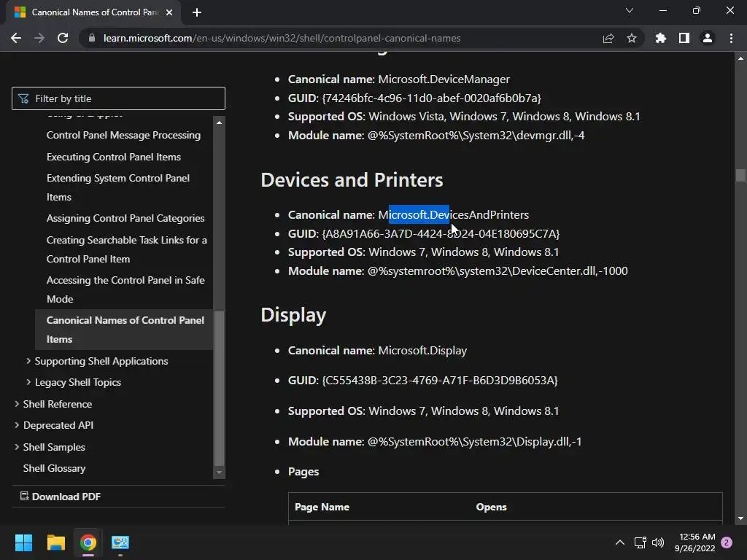Click the Display.dll module name text
Image resolution: width=747 pixels, height=560 pixels.
(x=474, y=442)
